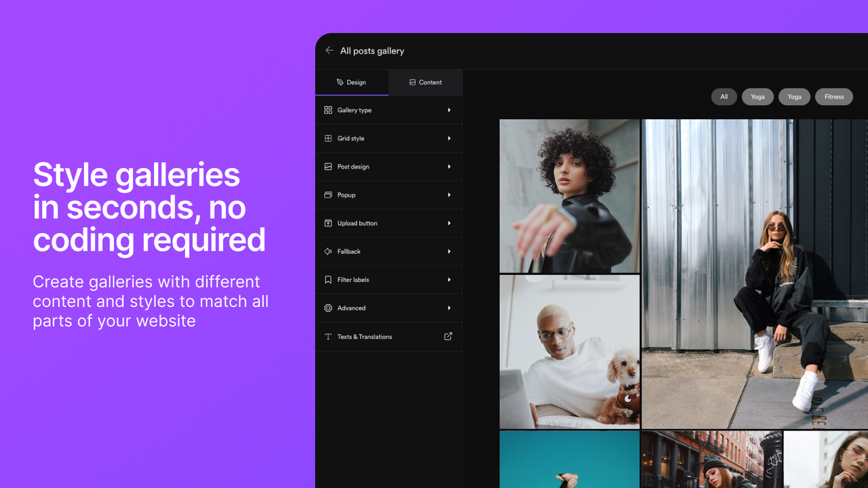Image resolution: width=868 pixels, height=488 pixels.
Task: Select the Fallback code icon
Action: click(x=329, y=251)
